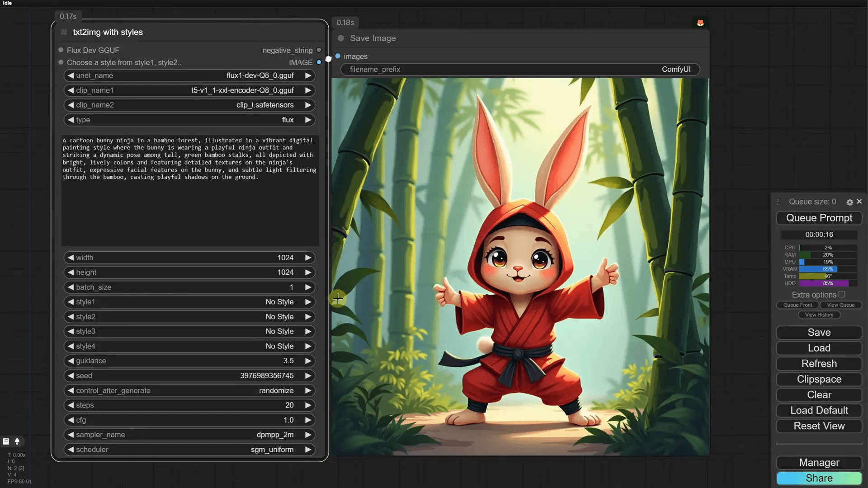This screenshot has height=488, width=868.
Task: Open the Manager menu
Action: coord(819,462)
